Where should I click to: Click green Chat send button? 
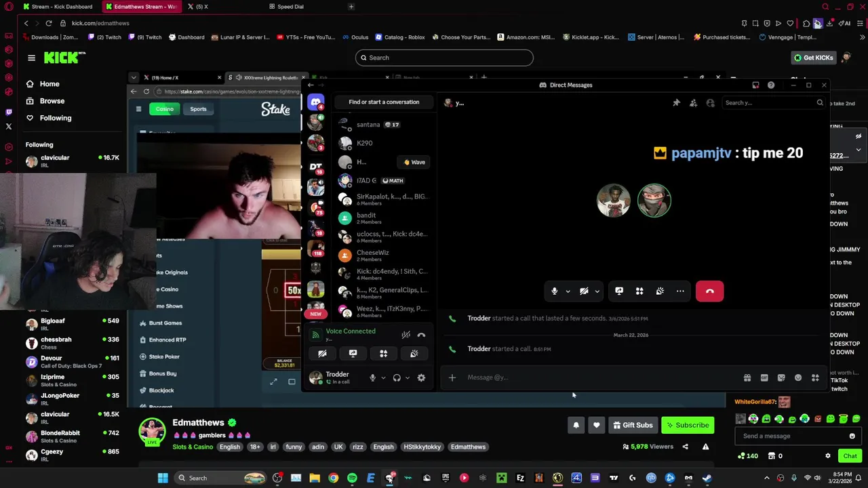pos(850,456)
